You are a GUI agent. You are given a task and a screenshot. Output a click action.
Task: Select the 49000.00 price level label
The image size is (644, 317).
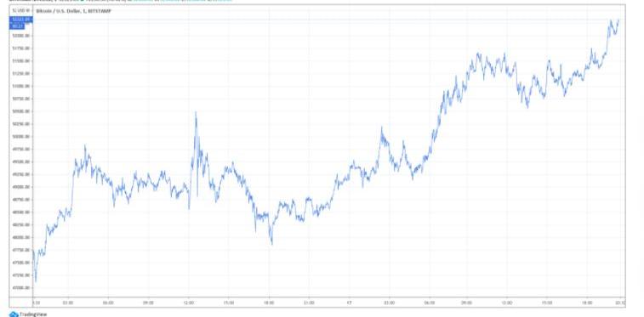click(20, 187)
